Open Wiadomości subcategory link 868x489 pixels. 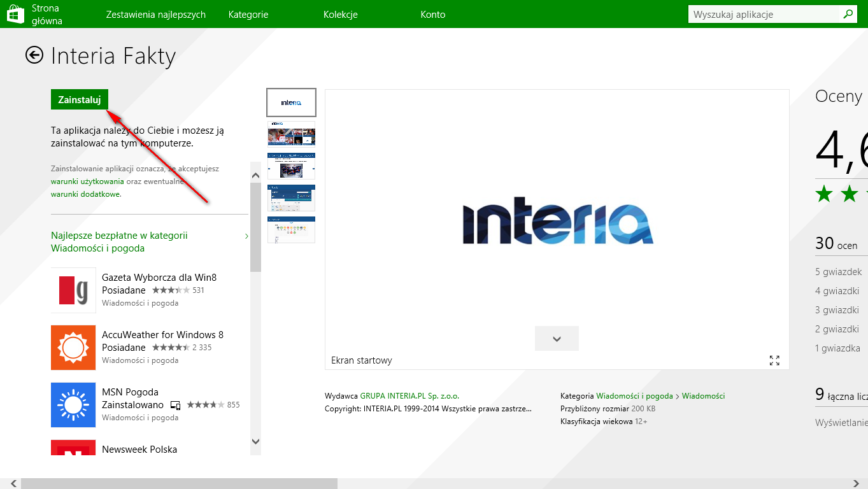click(703, 396)
